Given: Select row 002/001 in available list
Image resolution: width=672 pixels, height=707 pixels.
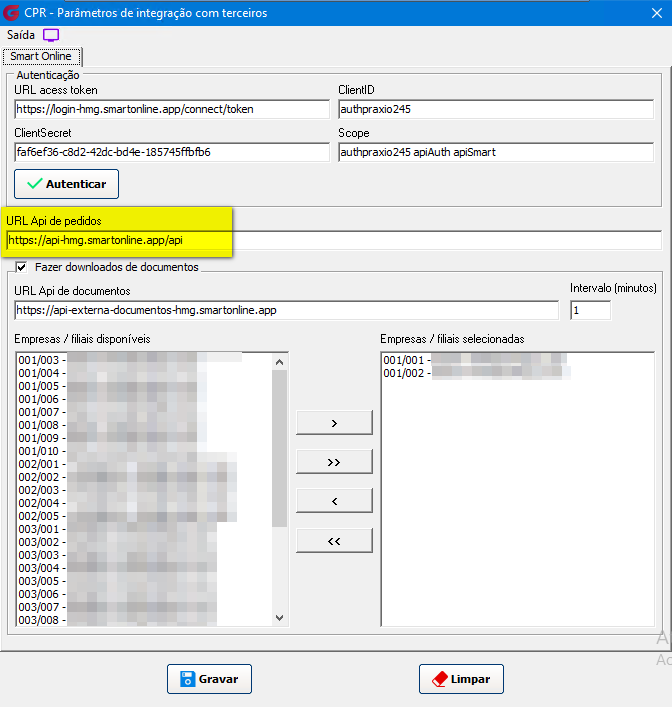Looking at the screenshot, I should (144, 464).
